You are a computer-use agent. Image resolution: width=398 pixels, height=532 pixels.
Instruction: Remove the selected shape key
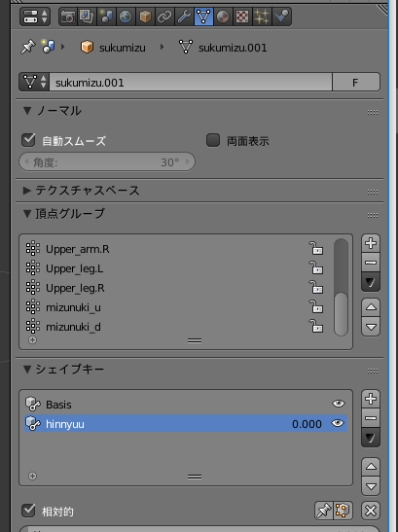tap(371, 418)
